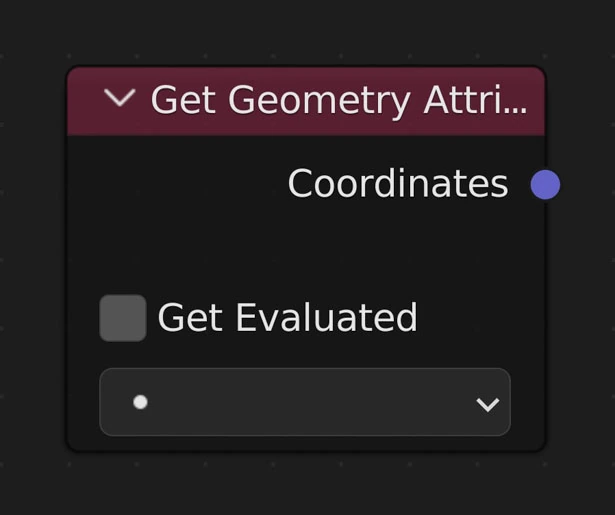Enable the Get Evaluated checkbox
Viewport: 615px width, 515px height.
click(123, 318)
